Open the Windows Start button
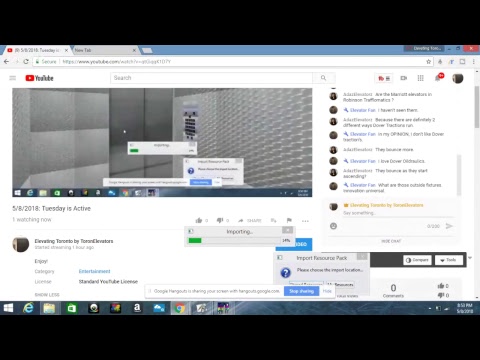The width and height of the screenshot is (480, 360). [x=8, y=308]
